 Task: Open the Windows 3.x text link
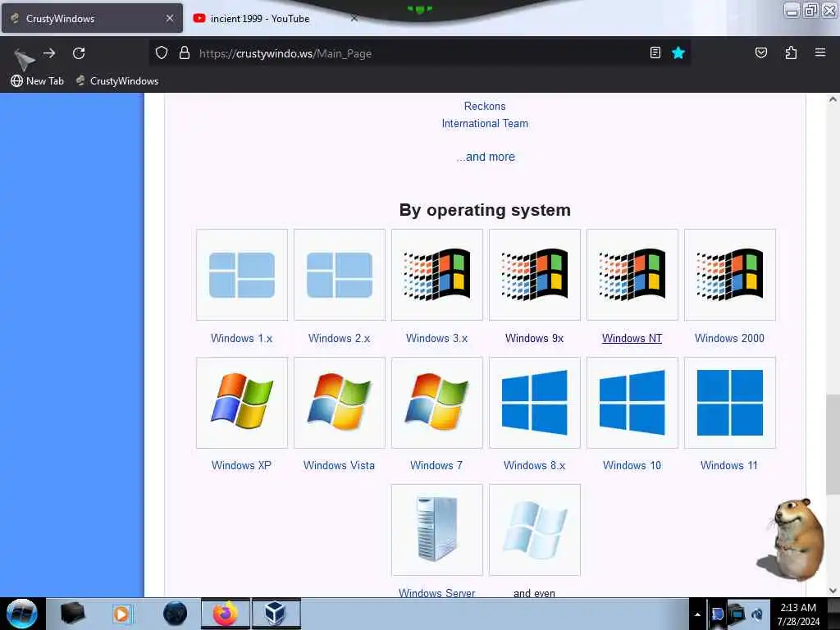tap(436, 338)
